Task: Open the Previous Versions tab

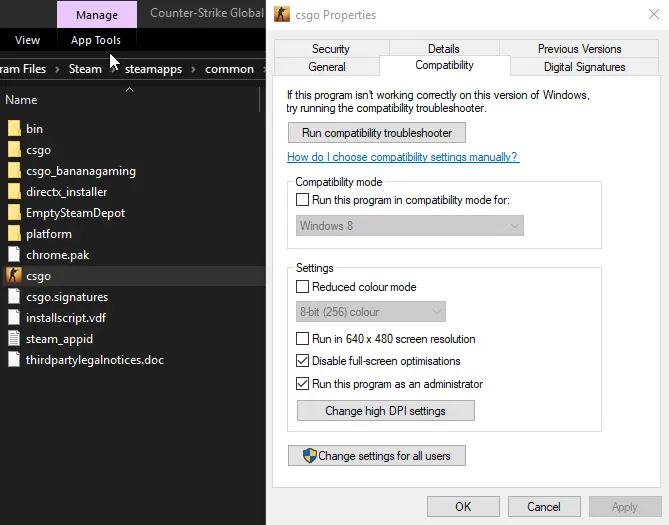Action: (579, 49)
